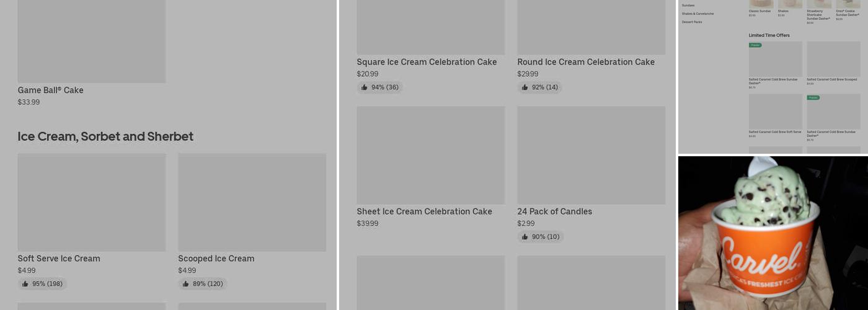
Task: Select the Round Ice Cream Celebration Cake title
Action: pos(586,62)
